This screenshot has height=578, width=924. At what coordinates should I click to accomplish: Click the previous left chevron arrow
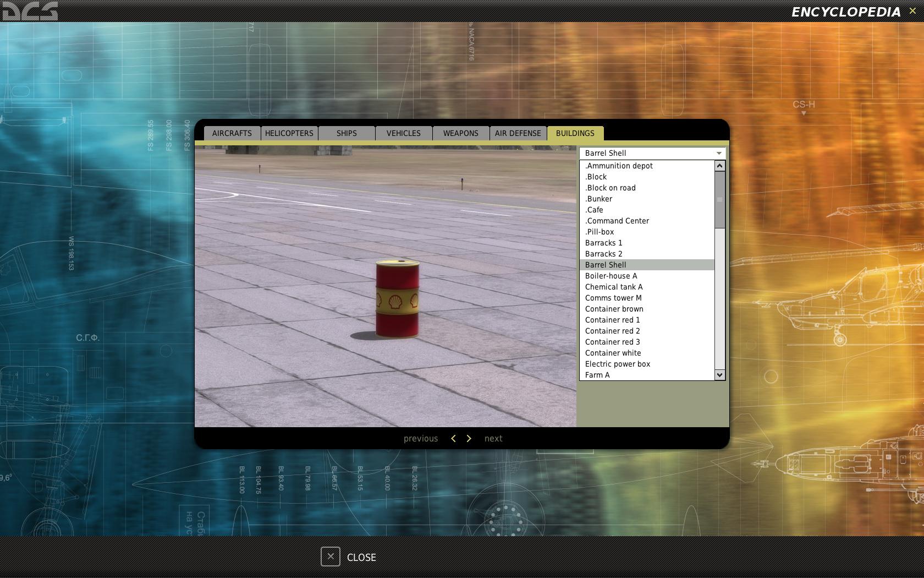point(453,438)
